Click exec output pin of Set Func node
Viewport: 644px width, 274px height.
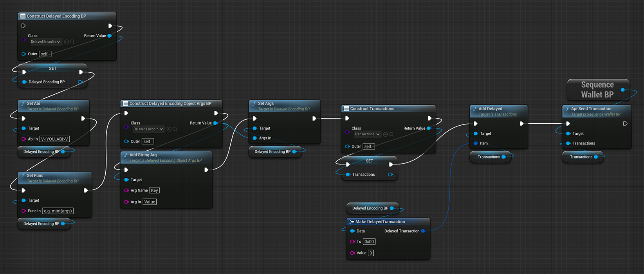[86, 190]
